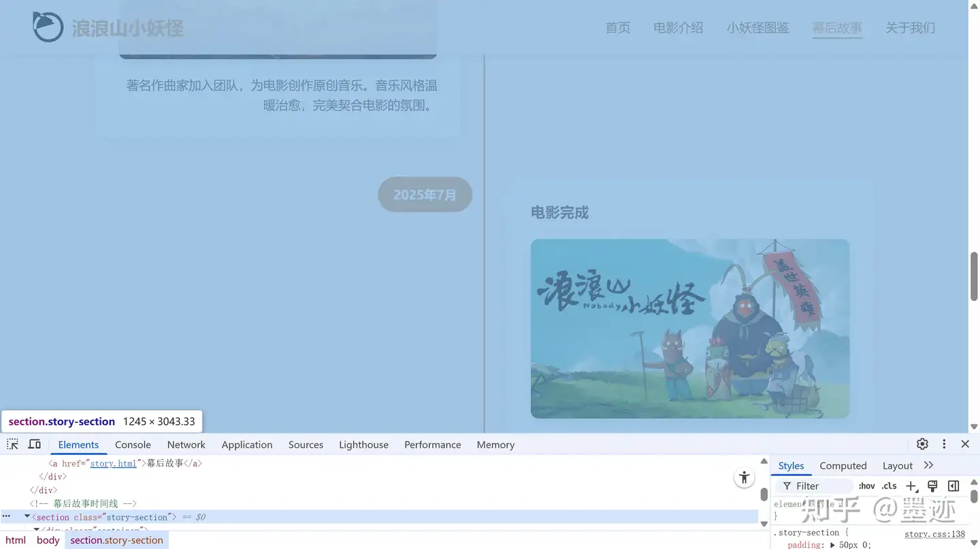Toggle the .cls class editor
This screenshot has width=980, height=549.
tap(889, 486)
